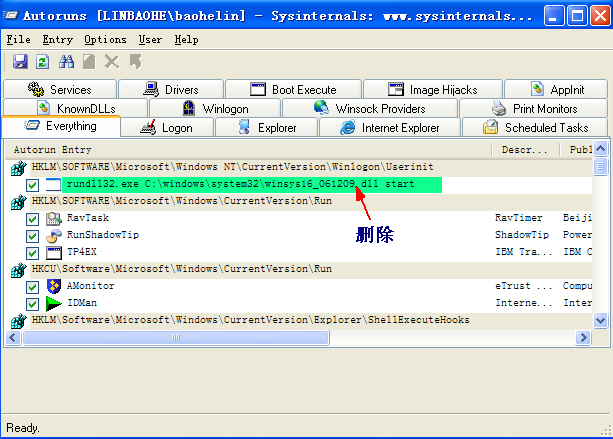Click the Jump to entry toolbar icon
This screenshot has height=439, width=613.
(136, 61)
